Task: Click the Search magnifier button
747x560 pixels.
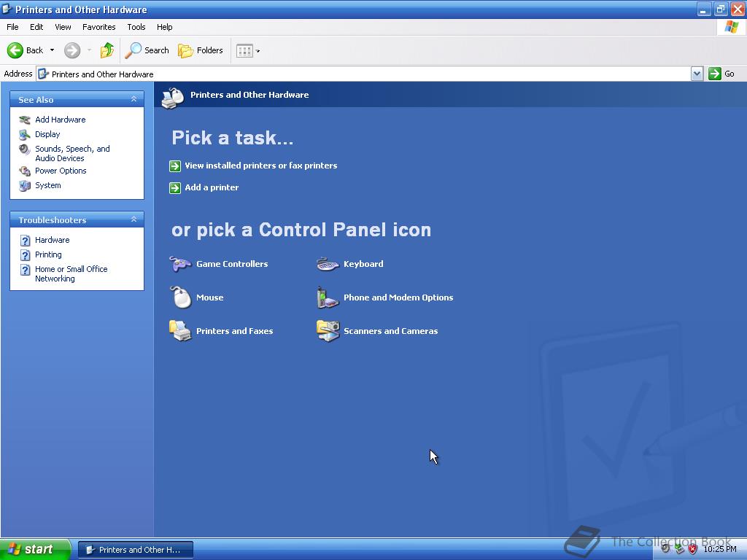Action: tap(147, 50)
